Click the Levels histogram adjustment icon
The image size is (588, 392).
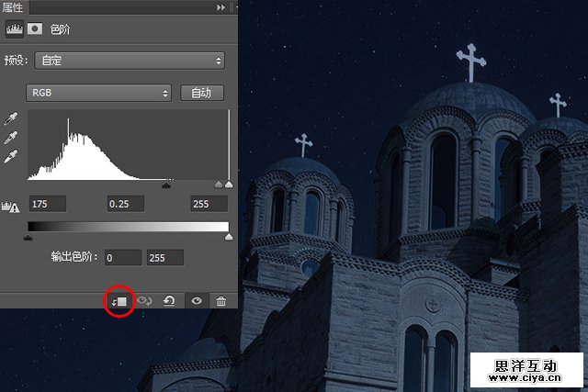(x=15, y=29)
